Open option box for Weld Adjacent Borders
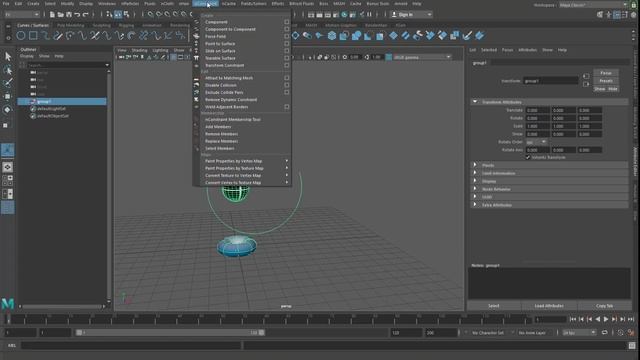 point(287,107)
